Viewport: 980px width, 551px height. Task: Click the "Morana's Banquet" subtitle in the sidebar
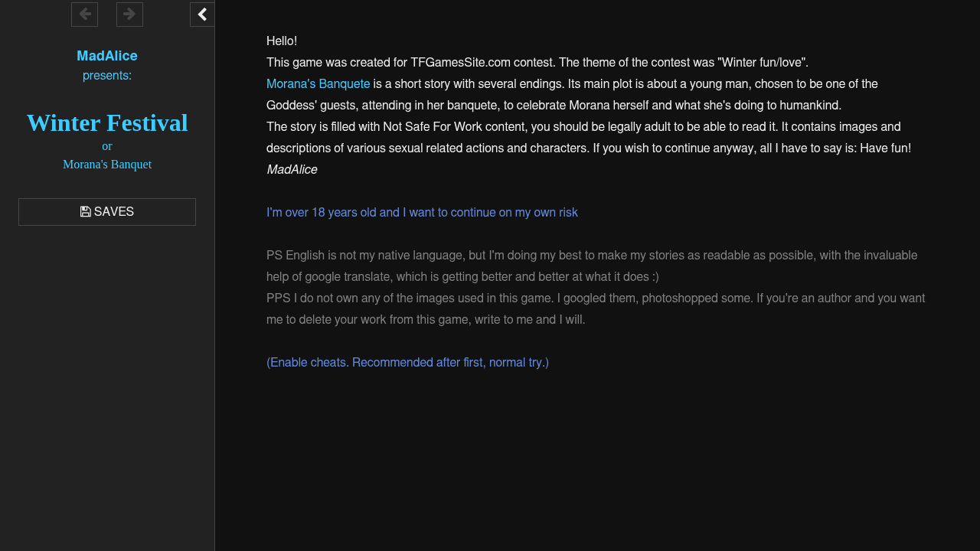pos(107,165)
